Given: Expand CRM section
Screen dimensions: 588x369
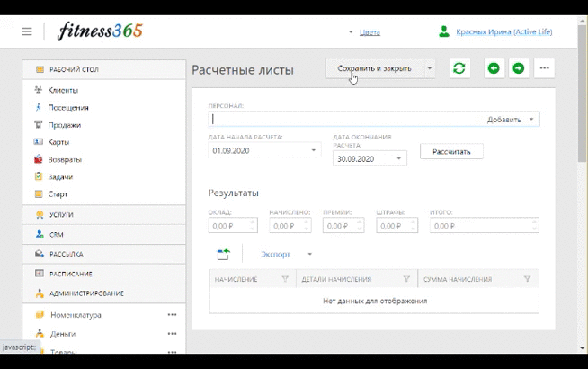Looking at the screenshot, I should 104,235.
